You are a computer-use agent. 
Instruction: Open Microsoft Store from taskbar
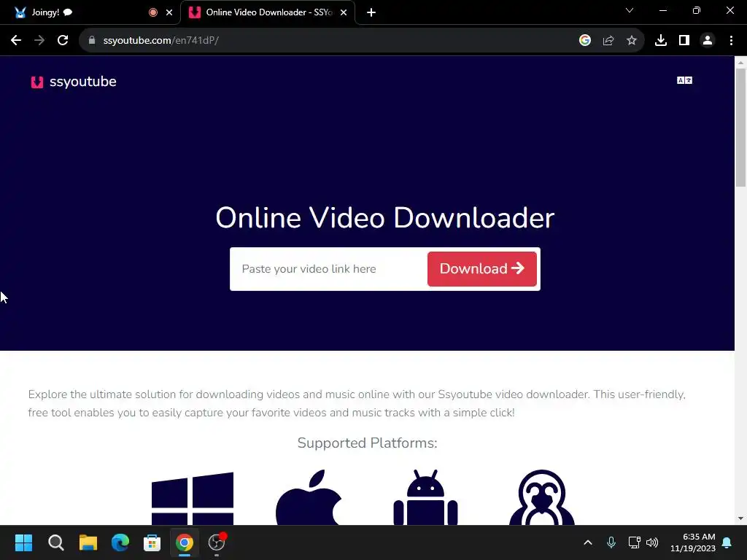click(152, 542)
